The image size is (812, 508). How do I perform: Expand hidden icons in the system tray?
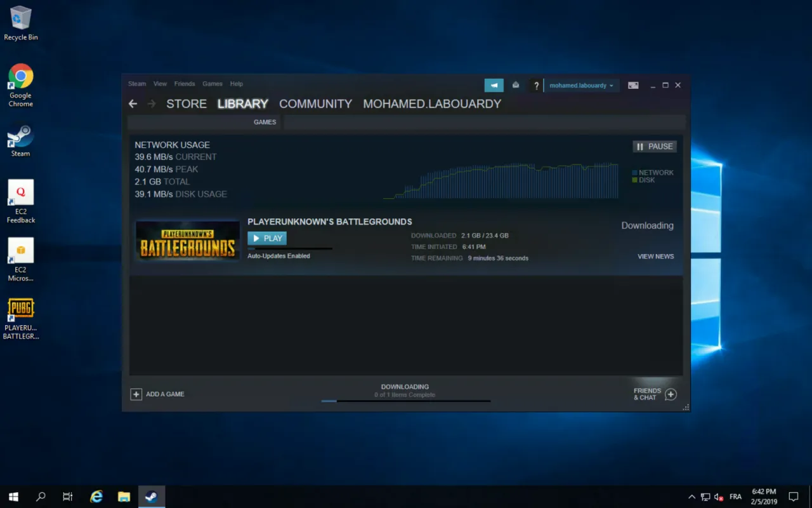tap(691, 497)
